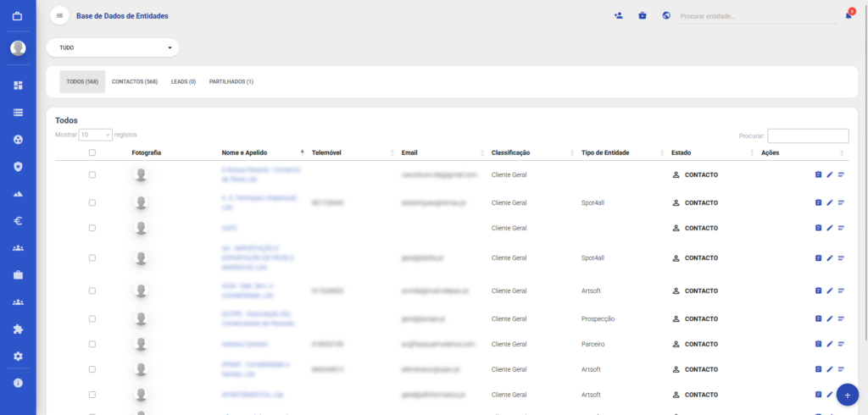This screenshot has width=868, height=415.
Task: Open the TUDO filter dropdown
Action: [x=113, y=47]
